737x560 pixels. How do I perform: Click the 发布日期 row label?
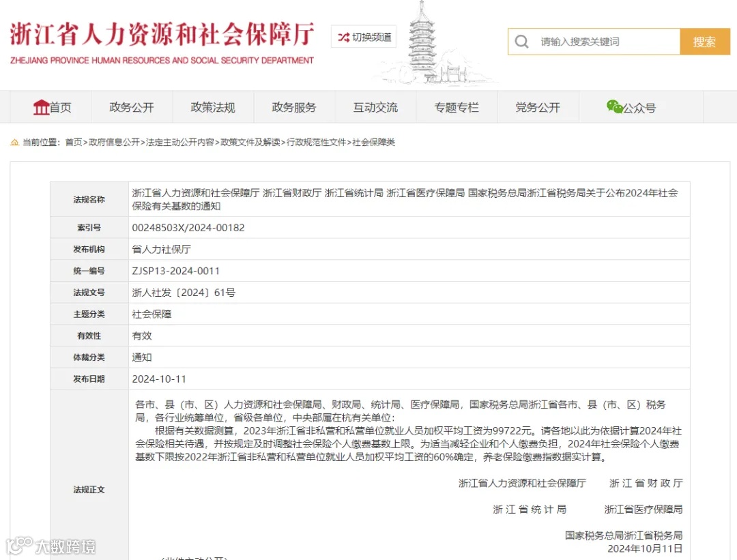tap(89, 379)
